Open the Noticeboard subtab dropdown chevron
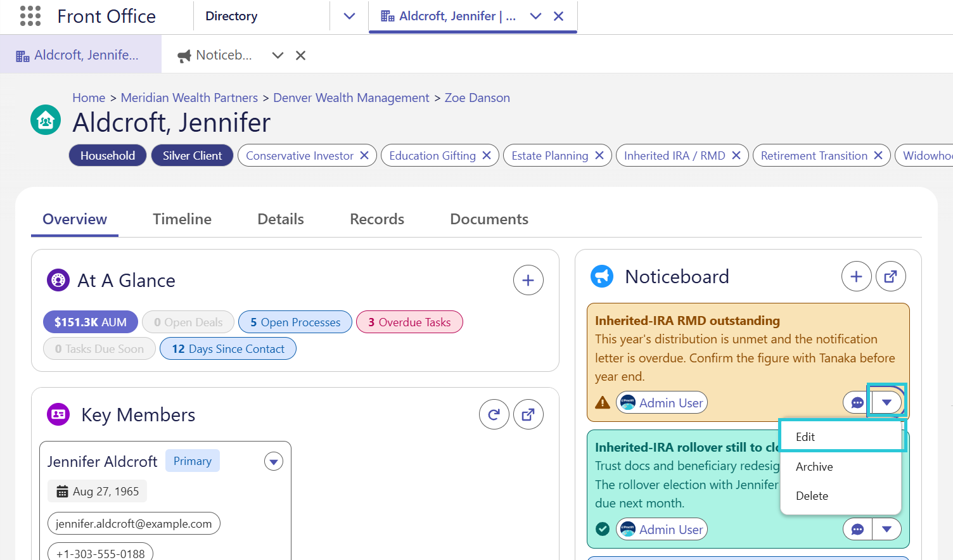 click(278, 56)
